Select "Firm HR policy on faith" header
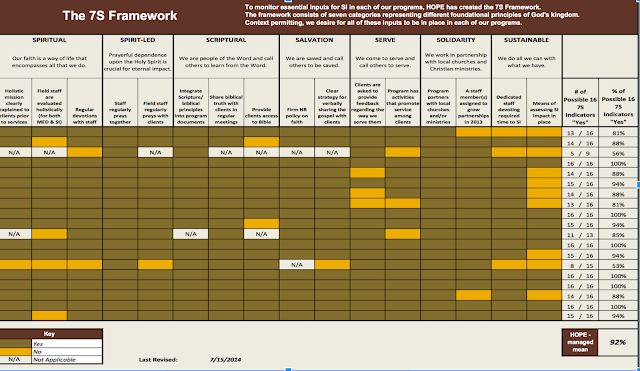Screen dimensions: 640x371 pos(297,116)
